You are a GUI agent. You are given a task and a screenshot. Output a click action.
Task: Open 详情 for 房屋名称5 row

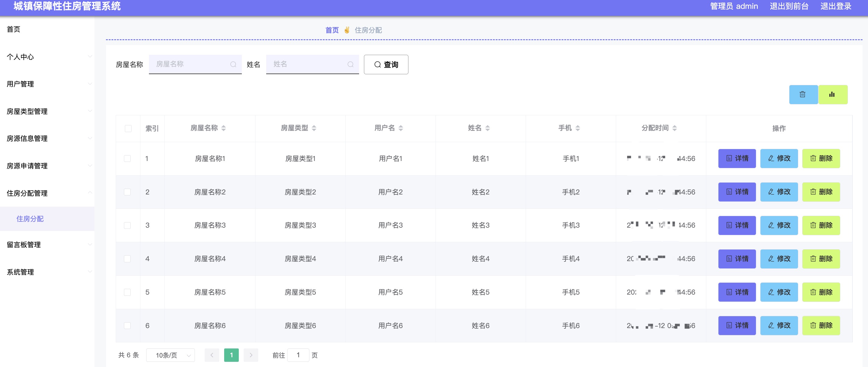tap(737, 292)
